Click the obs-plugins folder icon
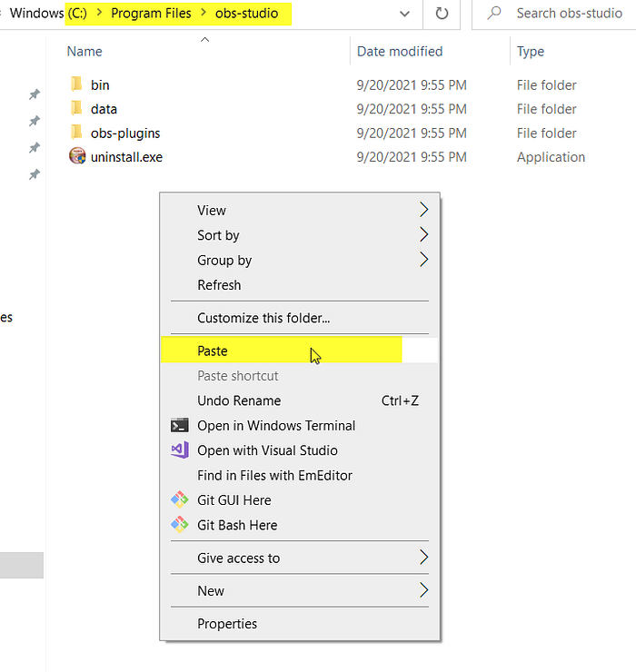This screenshot has width=636, height=672. (76, 132)
